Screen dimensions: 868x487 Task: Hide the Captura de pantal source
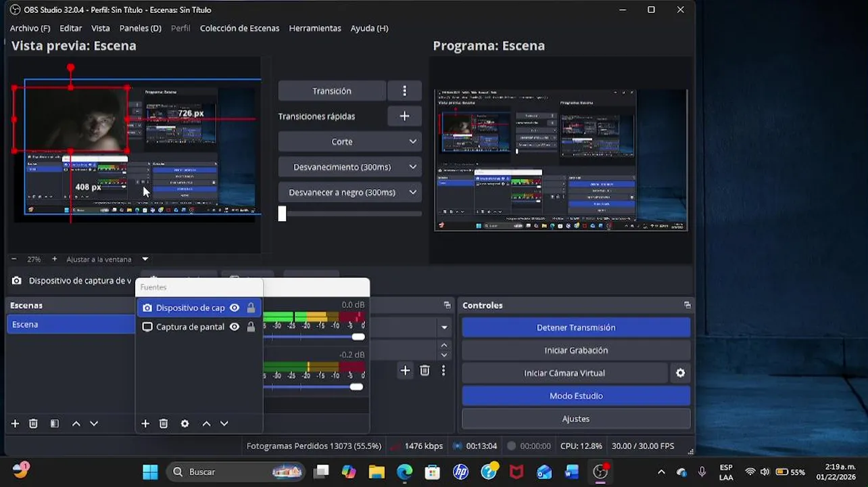[235, 327]
